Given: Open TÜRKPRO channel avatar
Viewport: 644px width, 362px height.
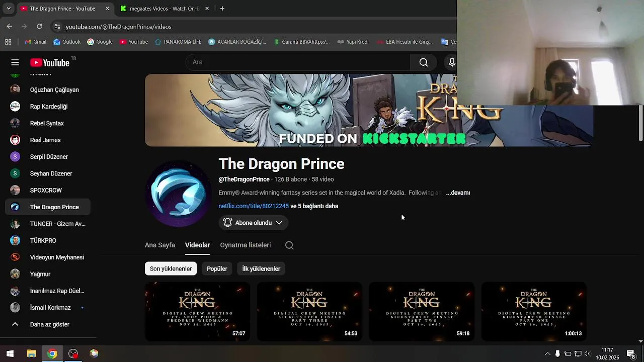Looking at the screenshot, I should click(15, 240).
